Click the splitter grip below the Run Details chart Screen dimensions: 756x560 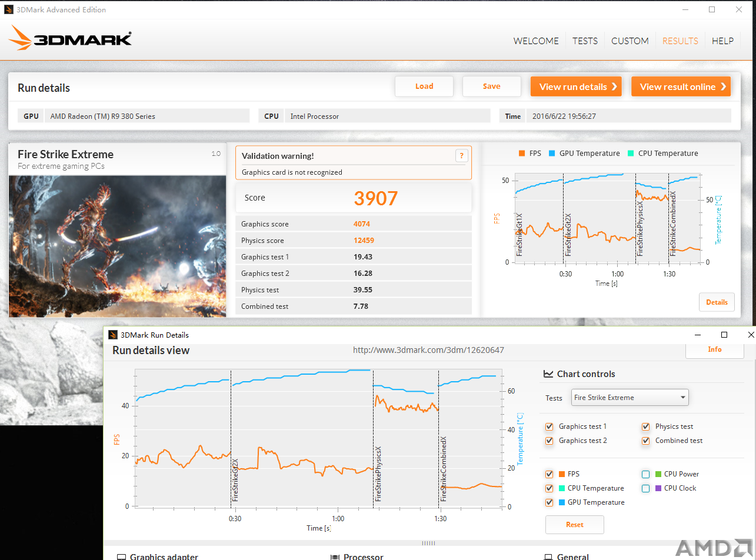click(x=428, y=543)
